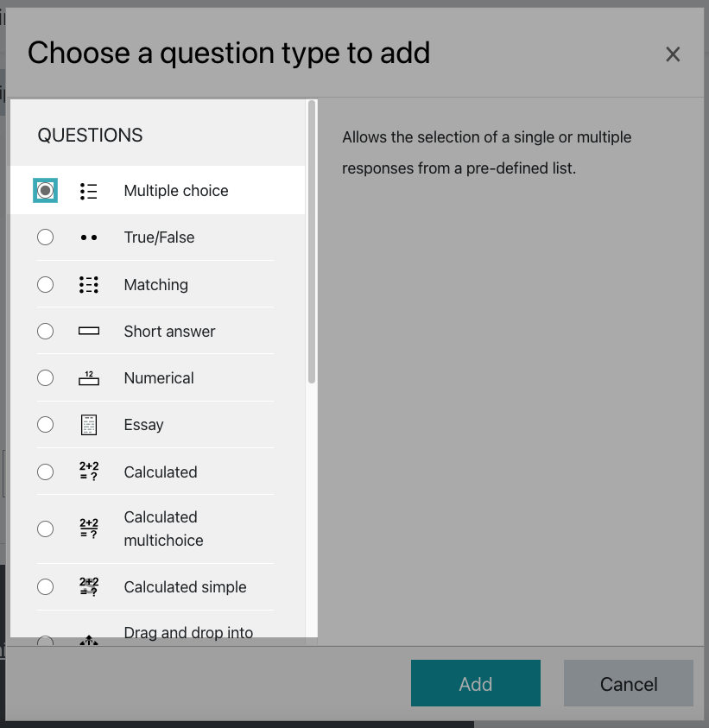
Task: Click the Multiple choice list icon
Action: click(89, 192)
